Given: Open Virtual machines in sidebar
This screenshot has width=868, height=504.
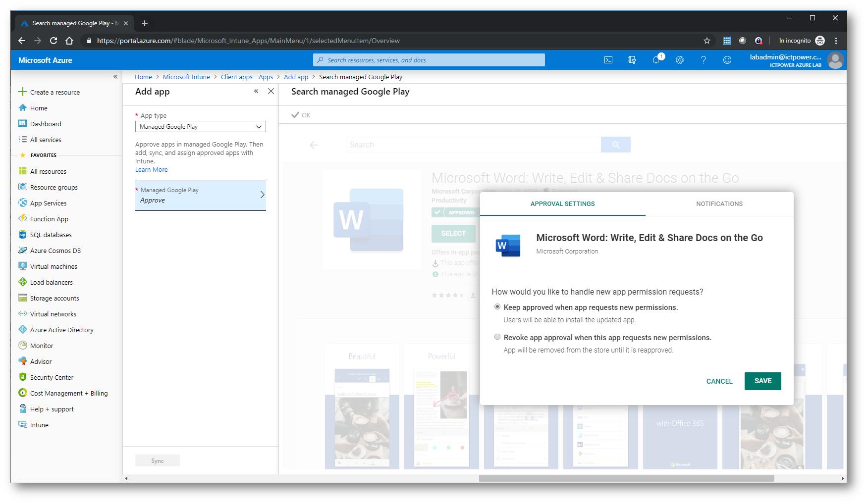Looking at the screenshot, I should coord(54,266).
